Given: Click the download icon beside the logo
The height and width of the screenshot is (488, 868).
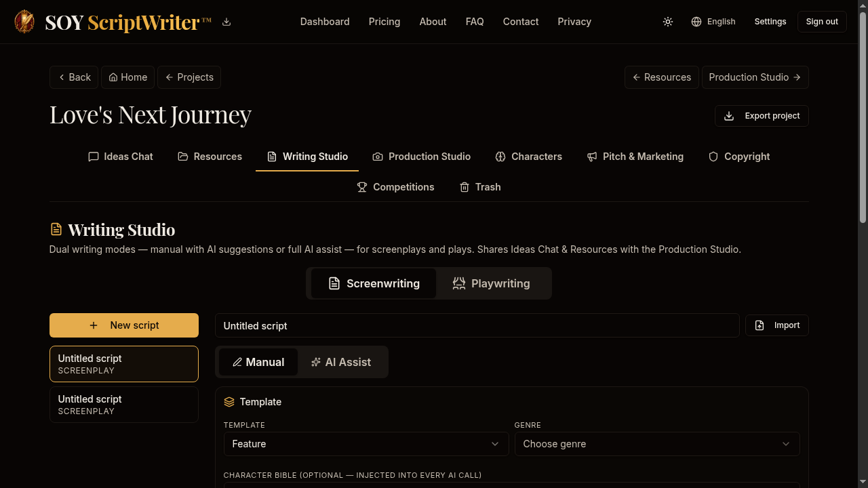Looking at the screenshot, I should tap(226, 22).
